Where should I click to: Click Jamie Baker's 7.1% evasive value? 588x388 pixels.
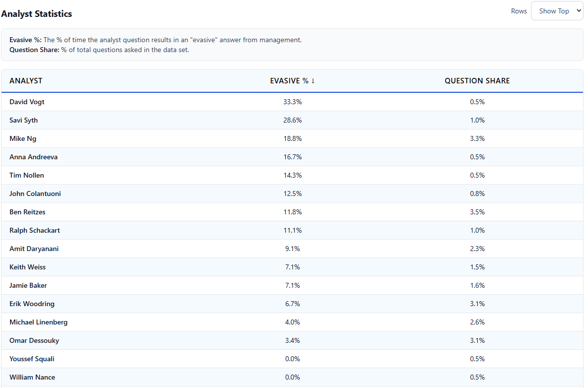(x=292, y=286)
